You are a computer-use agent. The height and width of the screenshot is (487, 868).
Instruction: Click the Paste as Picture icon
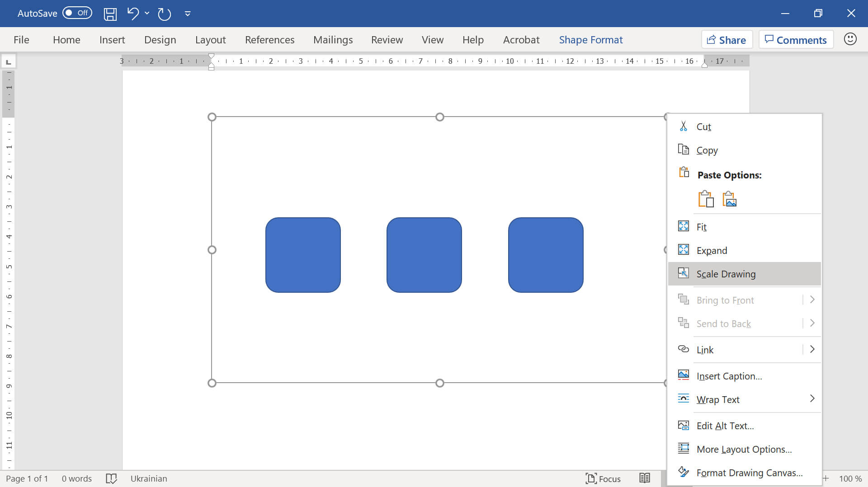[x=729, y=199]
